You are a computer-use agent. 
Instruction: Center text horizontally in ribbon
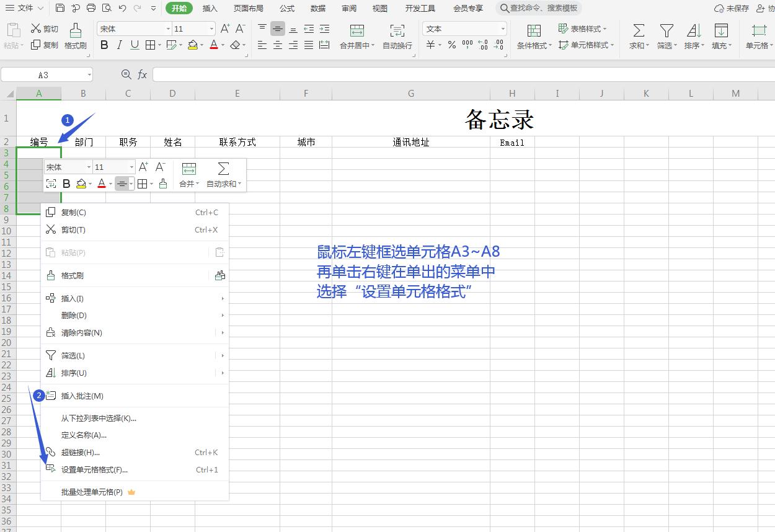pyautogui.click(x=278, y=45)
